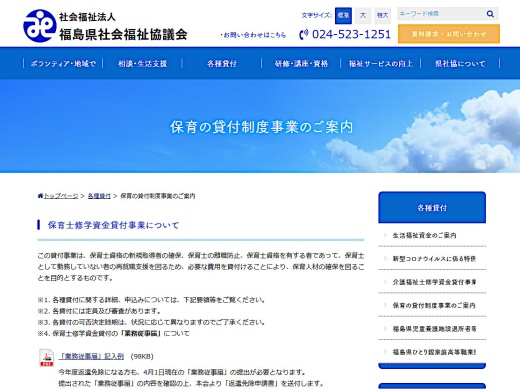Click 各種貸付 breadcrumb link
The width and height of the screenshot is (520, 390).
pyautogui.click(x=99, y=196)
